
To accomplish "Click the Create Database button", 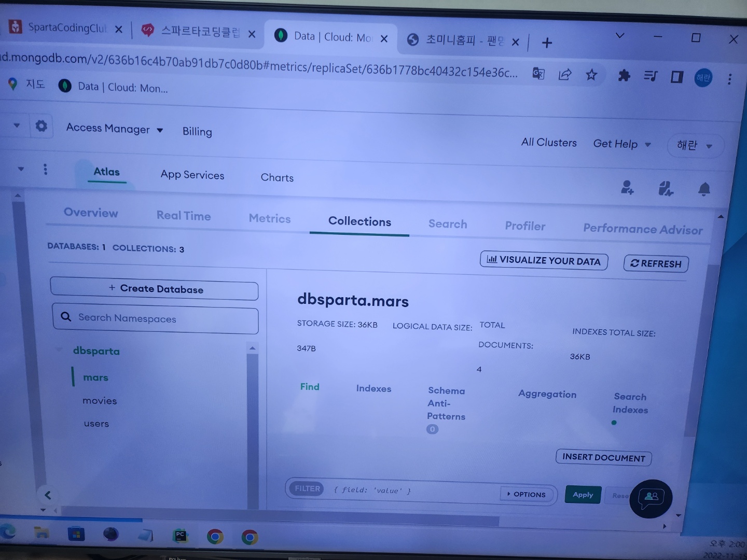I will pyautogui.click(x=154, y=288).
